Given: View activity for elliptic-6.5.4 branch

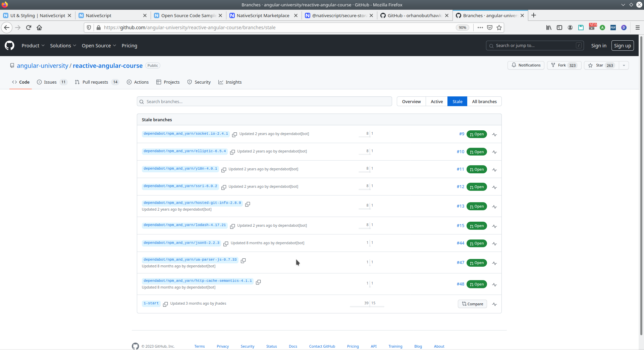Looking at the screenshot, I should point(494,152).
